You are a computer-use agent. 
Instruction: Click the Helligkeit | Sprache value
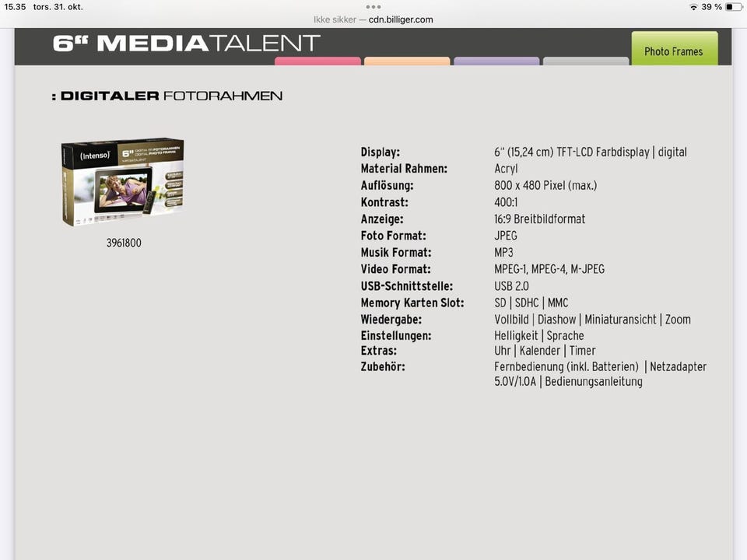point(539,336)
